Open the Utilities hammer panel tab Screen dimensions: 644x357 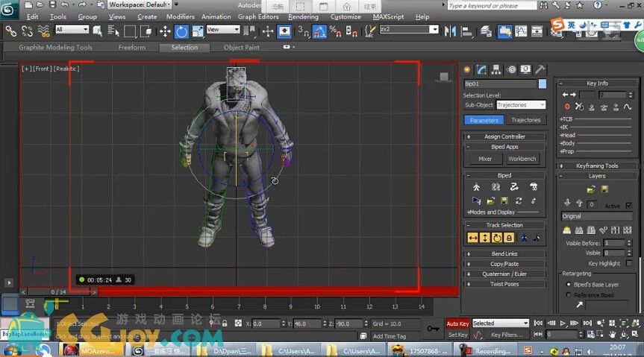(x=540, y=70)
